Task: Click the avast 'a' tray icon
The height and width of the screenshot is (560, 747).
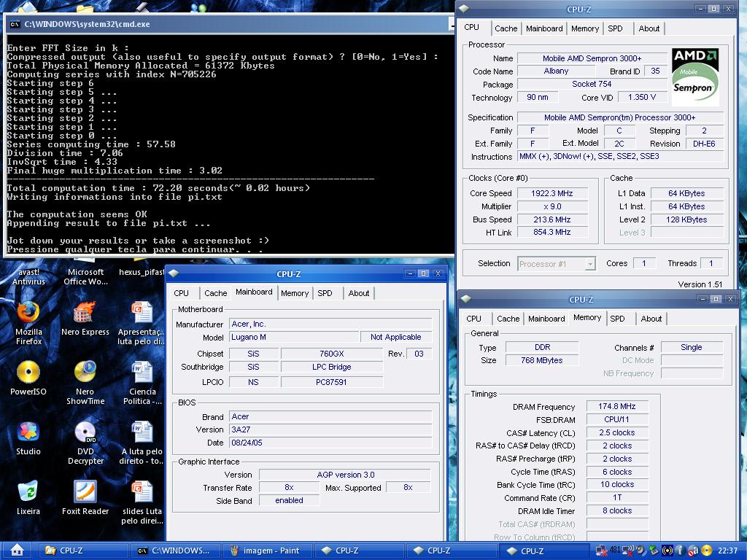Action: (x=693, y=551)
